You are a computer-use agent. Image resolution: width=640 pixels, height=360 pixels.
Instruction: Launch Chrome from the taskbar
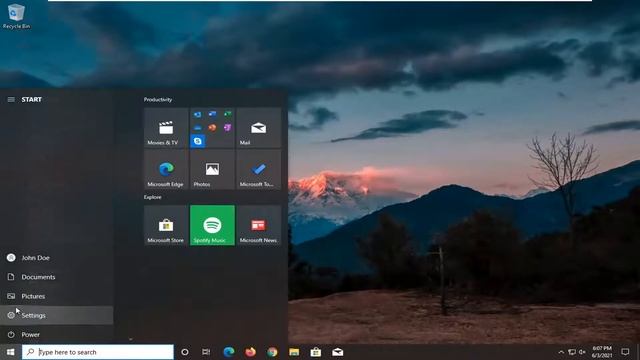[272, 352]
